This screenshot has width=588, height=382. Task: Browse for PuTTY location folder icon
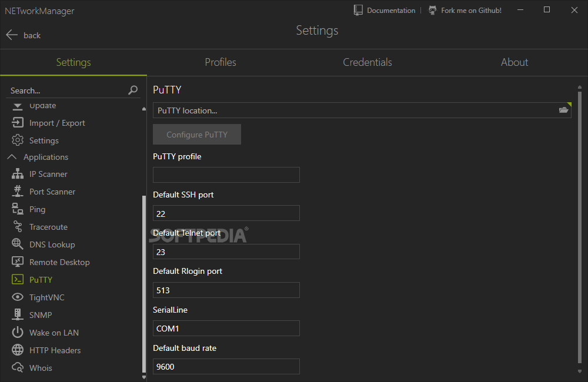pyautogui.click(x=563, y=110)
